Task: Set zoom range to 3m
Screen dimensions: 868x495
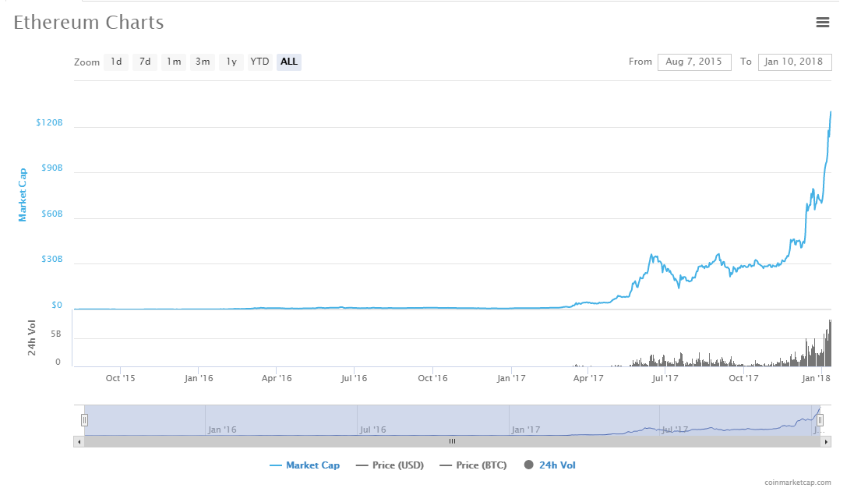Action: pyautogui.click(x=203, y=62)
